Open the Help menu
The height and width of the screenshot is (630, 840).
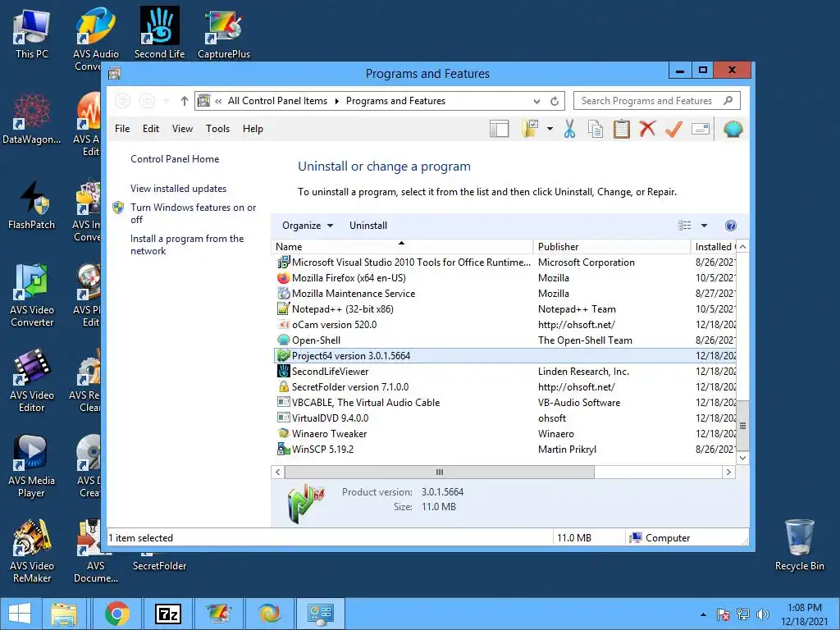[253, 129]
